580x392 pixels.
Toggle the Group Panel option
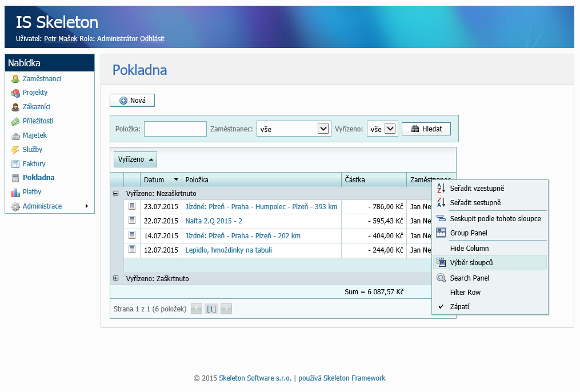click(468, 233)
